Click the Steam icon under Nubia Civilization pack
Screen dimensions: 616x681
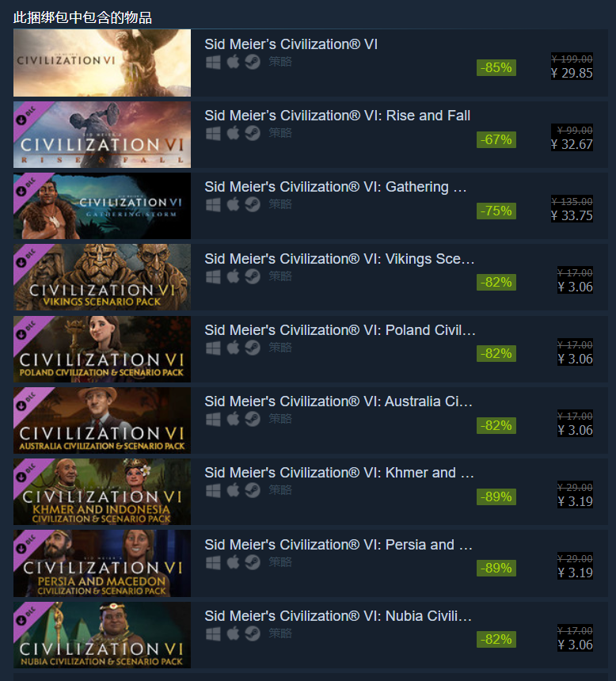(253, 633)
